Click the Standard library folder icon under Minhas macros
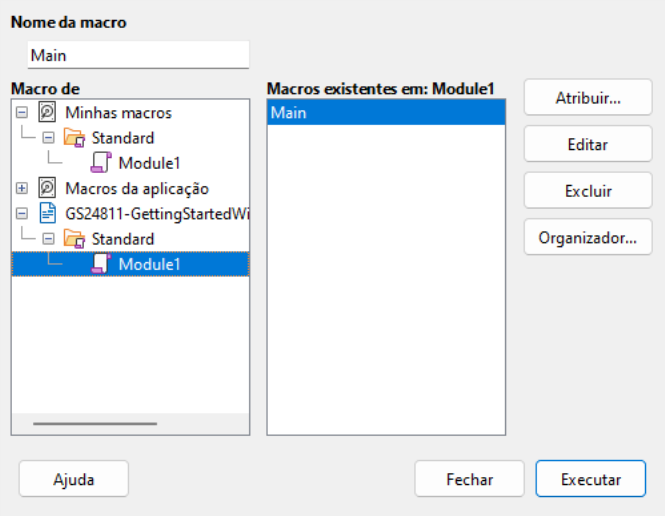 coord(74,138)
